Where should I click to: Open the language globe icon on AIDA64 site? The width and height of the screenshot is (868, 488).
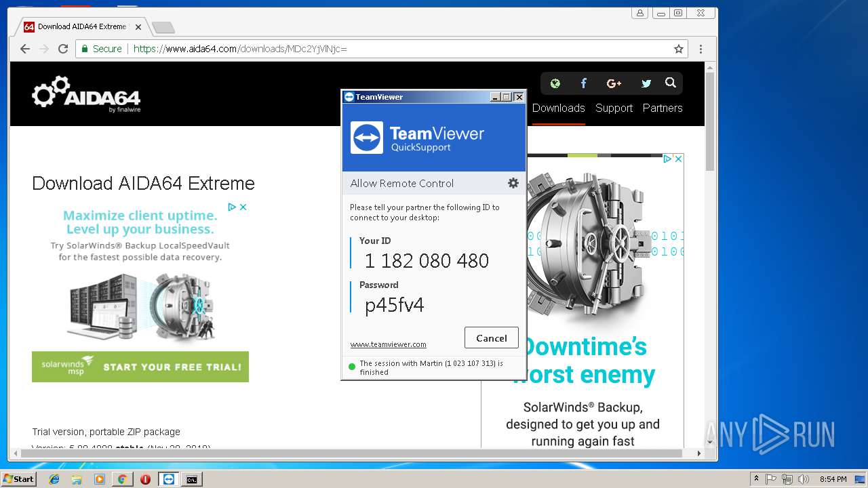tap(555, 83)
